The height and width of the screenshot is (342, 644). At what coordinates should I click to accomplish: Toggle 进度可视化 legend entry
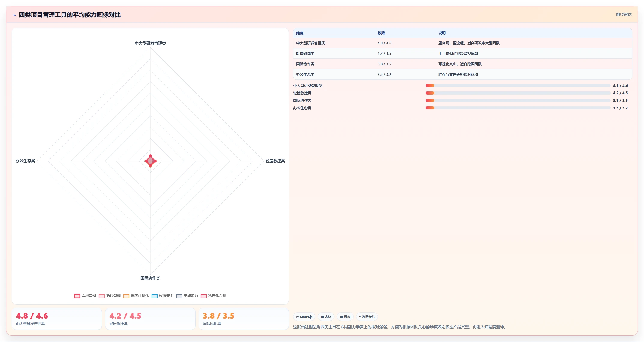pos(136,296)
